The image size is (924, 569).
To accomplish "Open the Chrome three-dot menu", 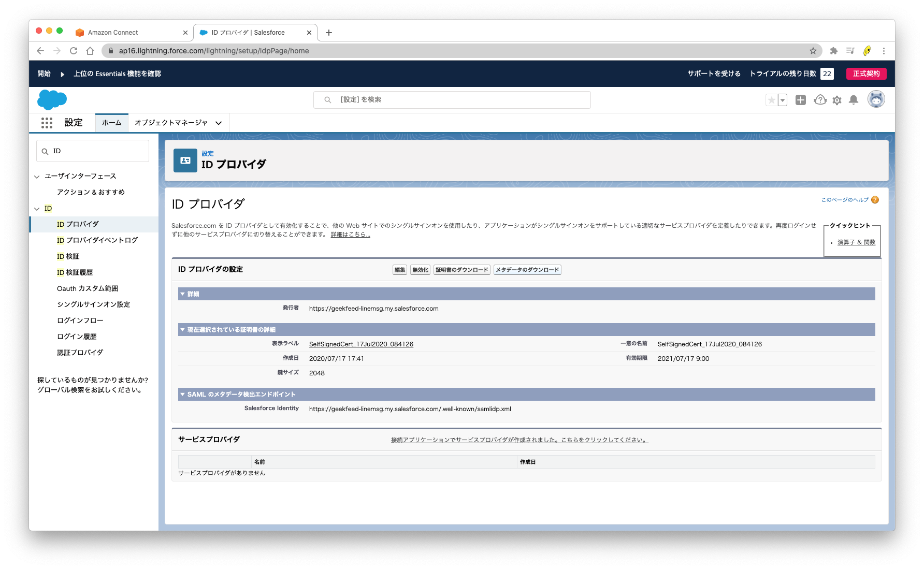I will [x=884, y=51].
